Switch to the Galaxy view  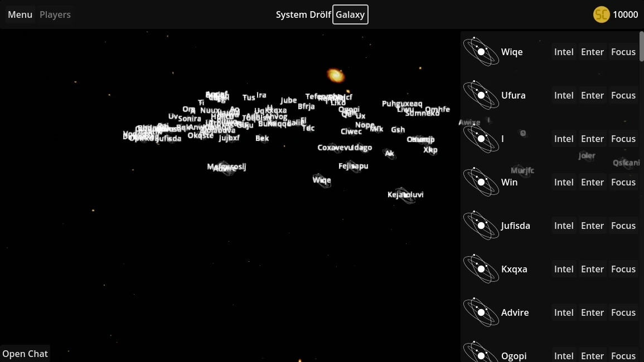(x=350, y=14)
